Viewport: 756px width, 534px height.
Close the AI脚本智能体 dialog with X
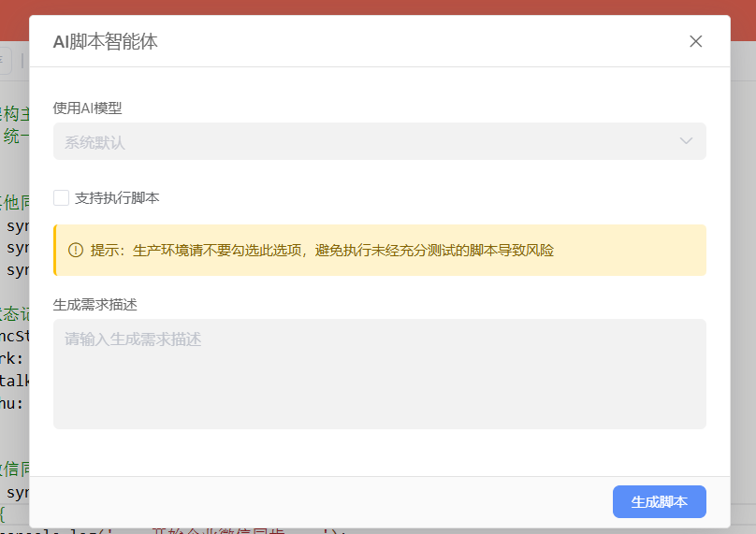click(695, 41)
